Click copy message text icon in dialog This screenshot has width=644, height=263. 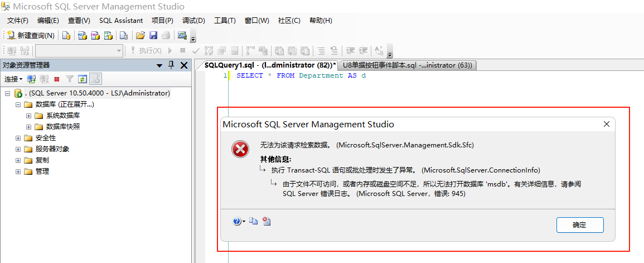(254, 222)
